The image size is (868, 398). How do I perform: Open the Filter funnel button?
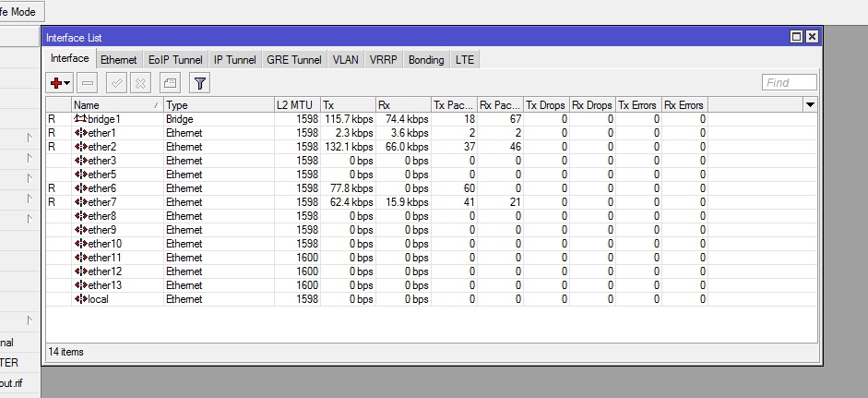200,83
